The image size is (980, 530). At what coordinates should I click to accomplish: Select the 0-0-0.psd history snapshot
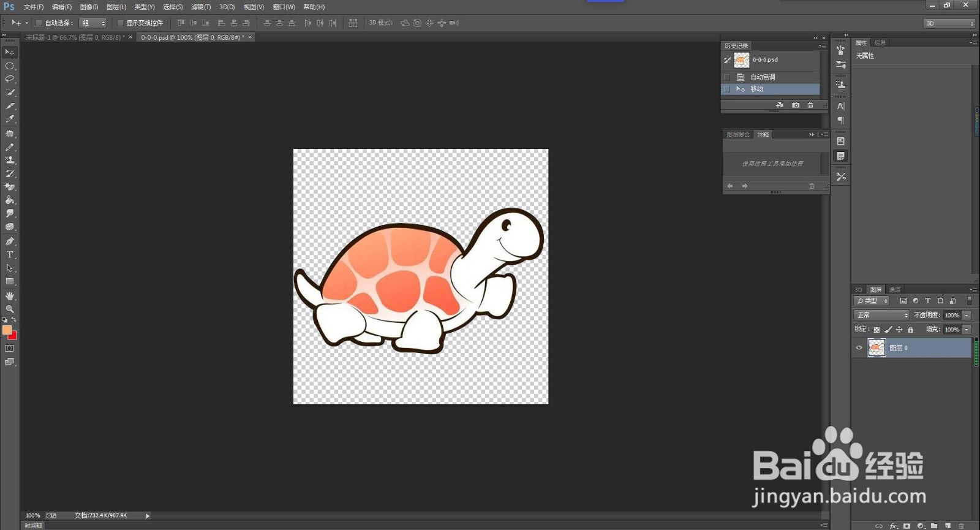coord(771,60)
